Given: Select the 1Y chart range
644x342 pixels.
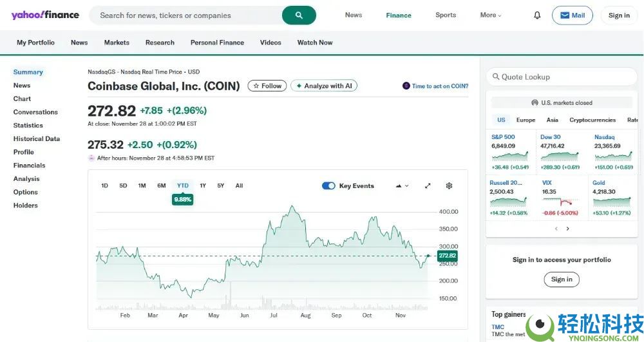Looking at the screenshot, I should tap(203, 185).
